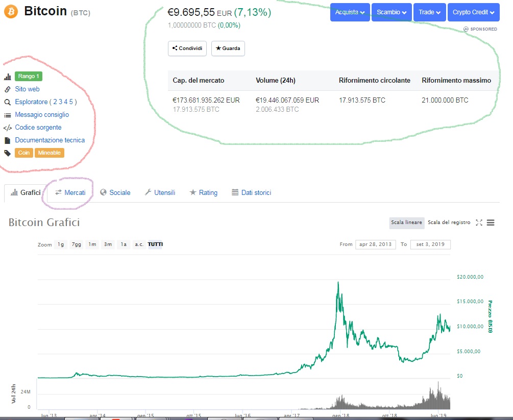The height and width of the screenshot is (420, 513).
Task: Click the max supply value 21.000.000 BTC
Action: coord(445,100)
